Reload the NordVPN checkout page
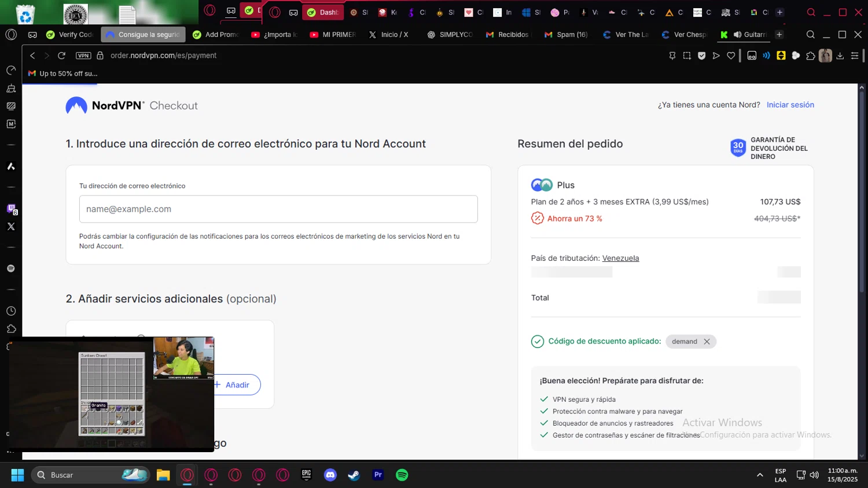 pyautogui.click(x=61, y=56)
